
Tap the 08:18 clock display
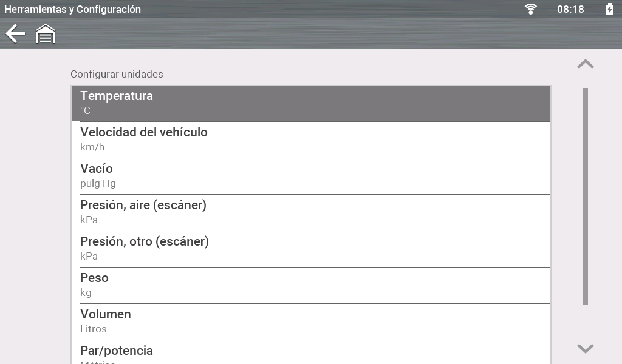point(570,9)
